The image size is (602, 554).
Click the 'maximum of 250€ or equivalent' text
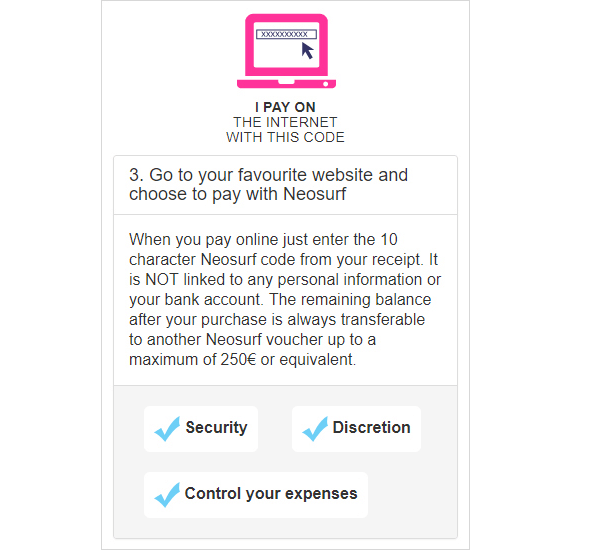click(242, 360)
